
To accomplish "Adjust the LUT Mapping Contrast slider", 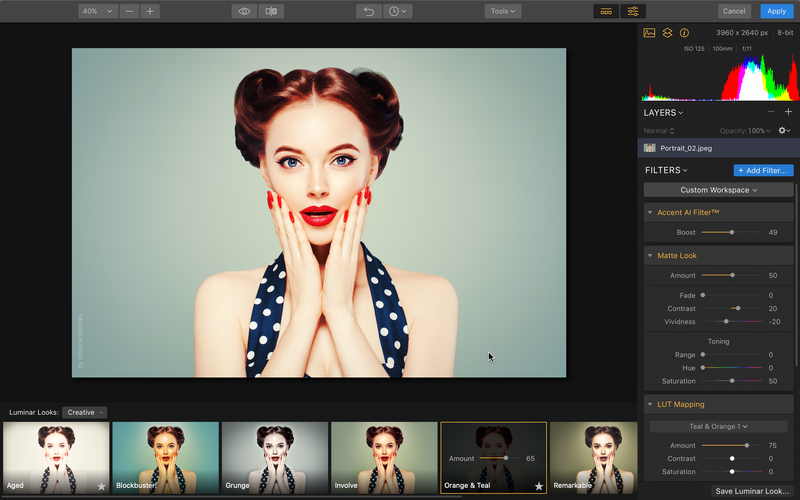I will (x=732, y=459).
